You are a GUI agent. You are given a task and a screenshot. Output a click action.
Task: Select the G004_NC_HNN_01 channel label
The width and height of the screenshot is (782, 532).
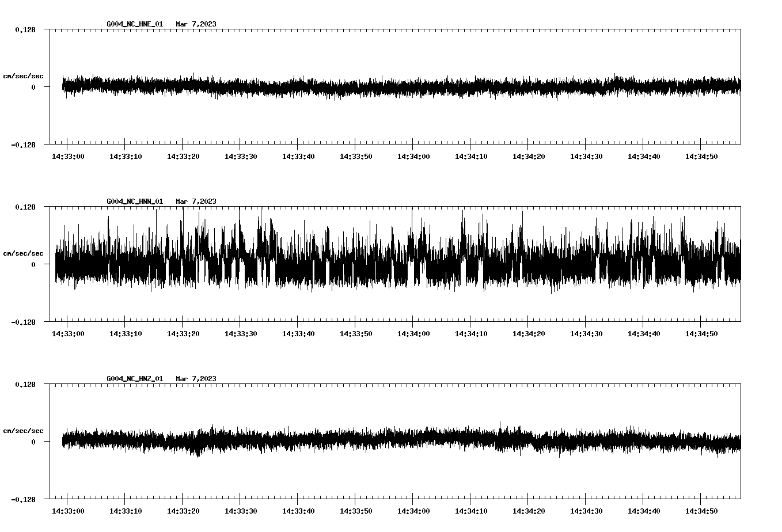pyautogui.click(x=134, y=202)
